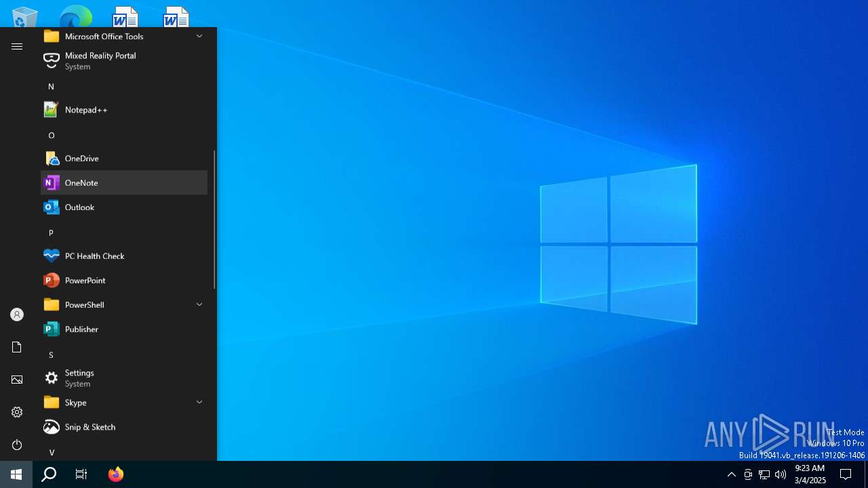
Task: Open the network tray icon
Action: point(764,474)
